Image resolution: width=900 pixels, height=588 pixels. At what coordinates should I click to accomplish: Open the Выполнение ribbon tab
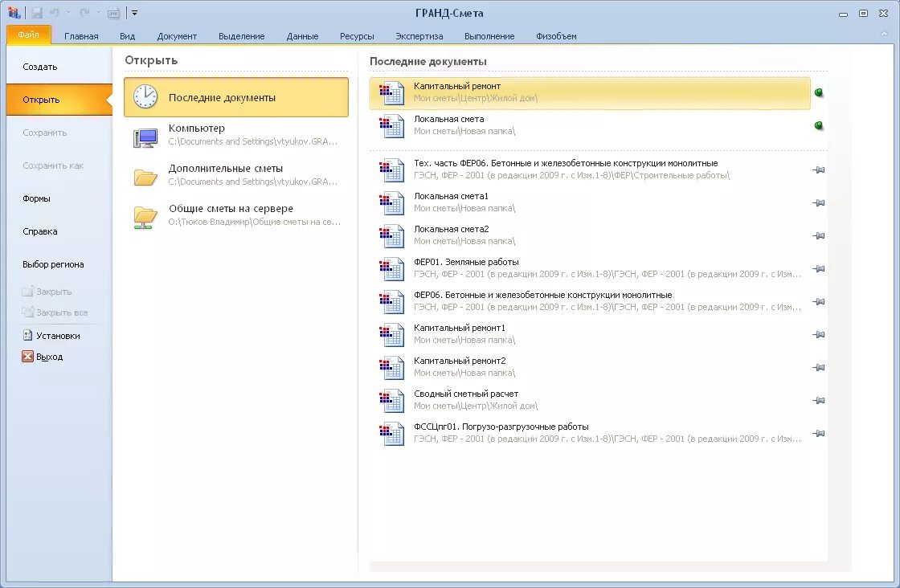(489, 36)
